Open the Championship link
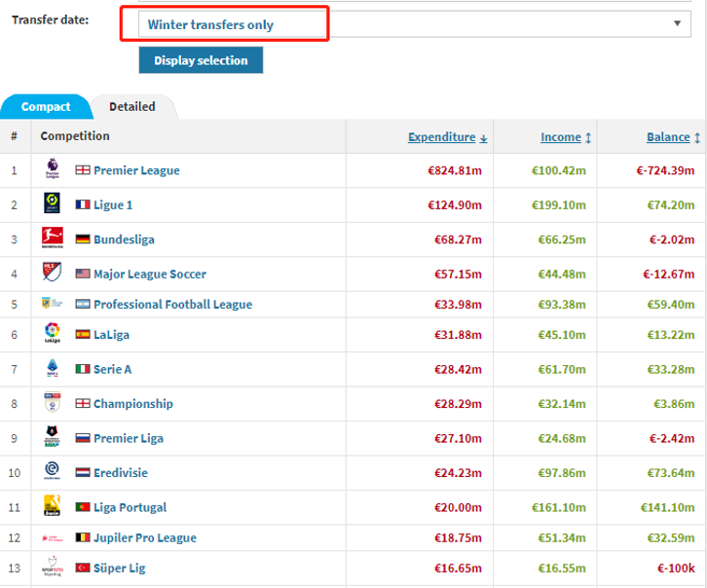The image size is (707, 588). pos(133,404)
